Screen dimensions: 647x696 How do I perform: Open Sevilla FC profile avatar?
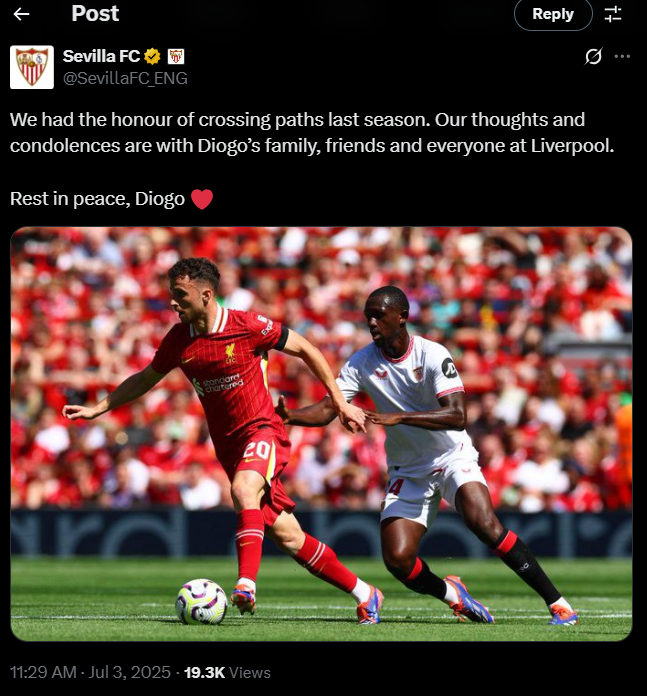click(x=32, y=67)
